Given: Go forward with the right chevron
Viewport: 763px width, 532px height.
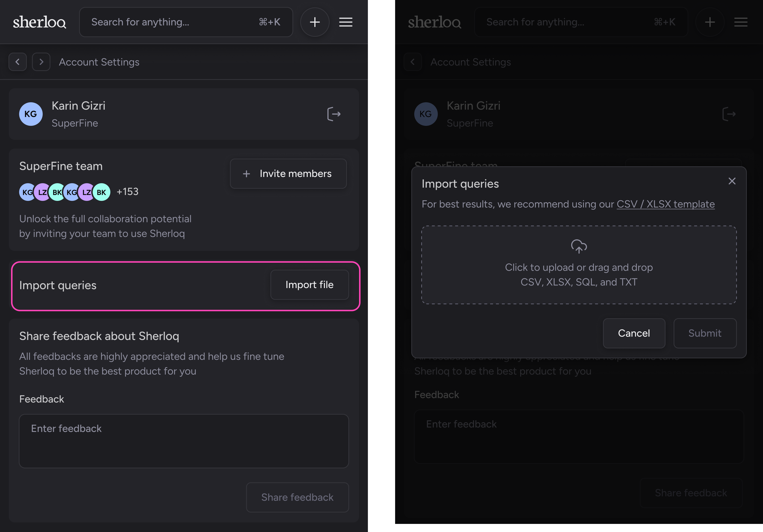Looking at the screenshot, I should (x=41, y=62).
